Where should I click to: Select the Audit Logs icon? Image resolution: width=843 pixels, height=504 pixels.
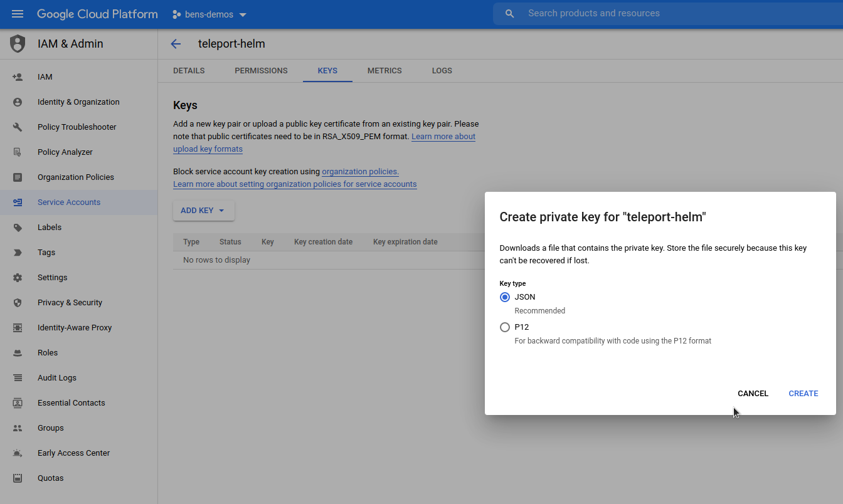tap(17, 377)
